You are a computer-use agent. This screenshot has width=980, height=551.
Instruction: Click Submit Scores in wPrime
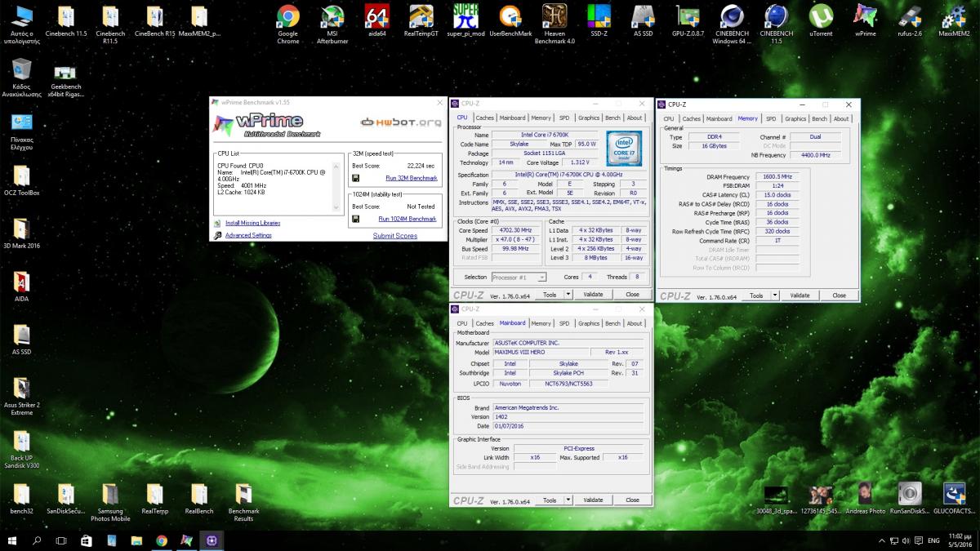click(x=395, y=236)
